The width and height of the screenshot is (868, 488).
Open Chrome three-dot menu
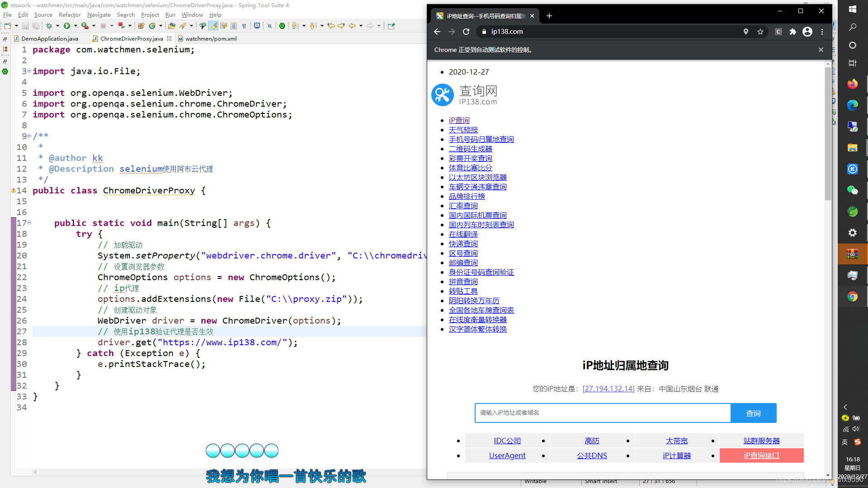(x=822, y=32)
